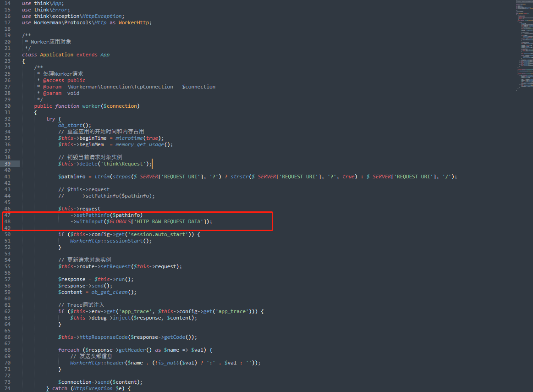This screenshot has width=533, height=392.
Task: Place cursor on 'class Application extends App' line
Action: tap(66, 55)
